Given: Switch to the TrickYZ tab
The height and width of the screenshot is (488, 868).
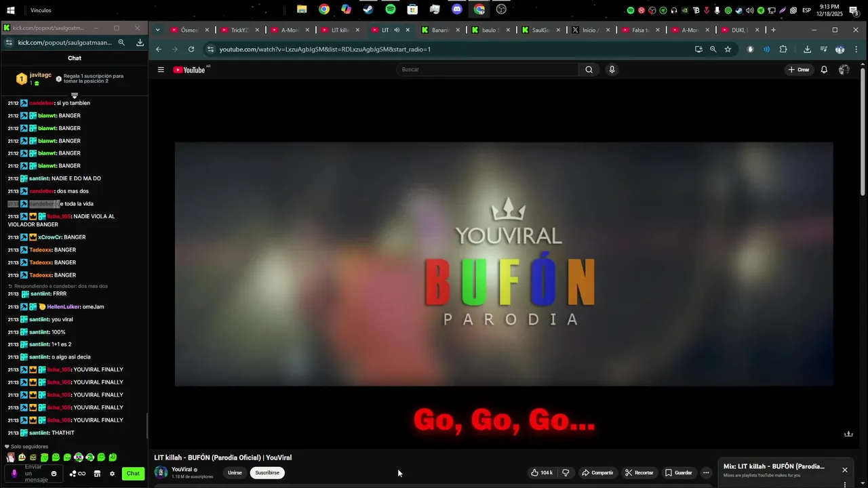Looking at the screenshot, I should 239,30.
